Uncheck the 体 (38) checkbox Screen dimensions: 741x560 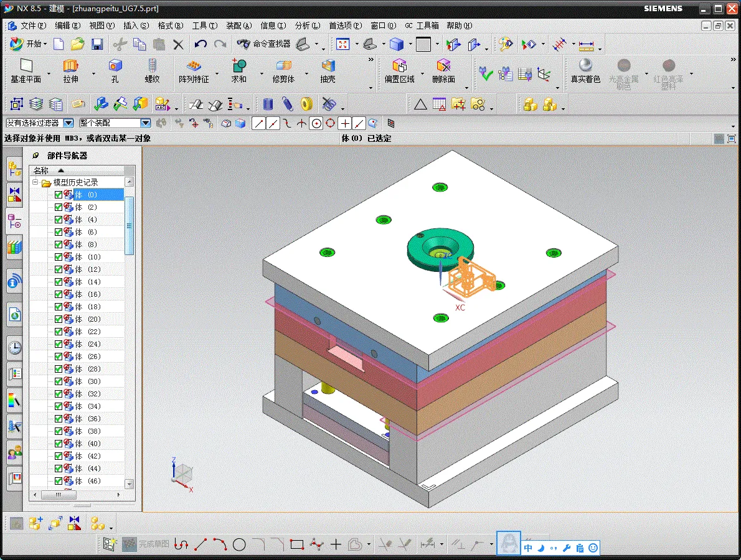tap(59, 431)
